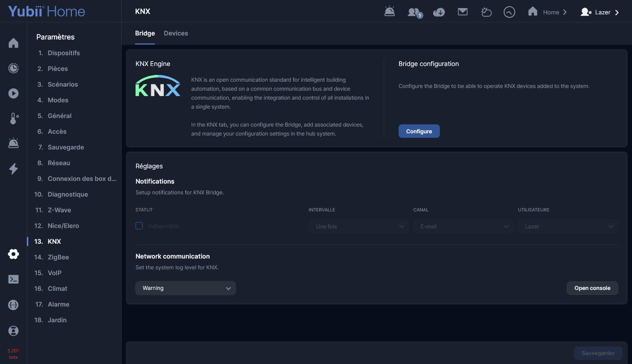Click the Open console button
Viewport: 632px width, 364px height.
[592, 288]
